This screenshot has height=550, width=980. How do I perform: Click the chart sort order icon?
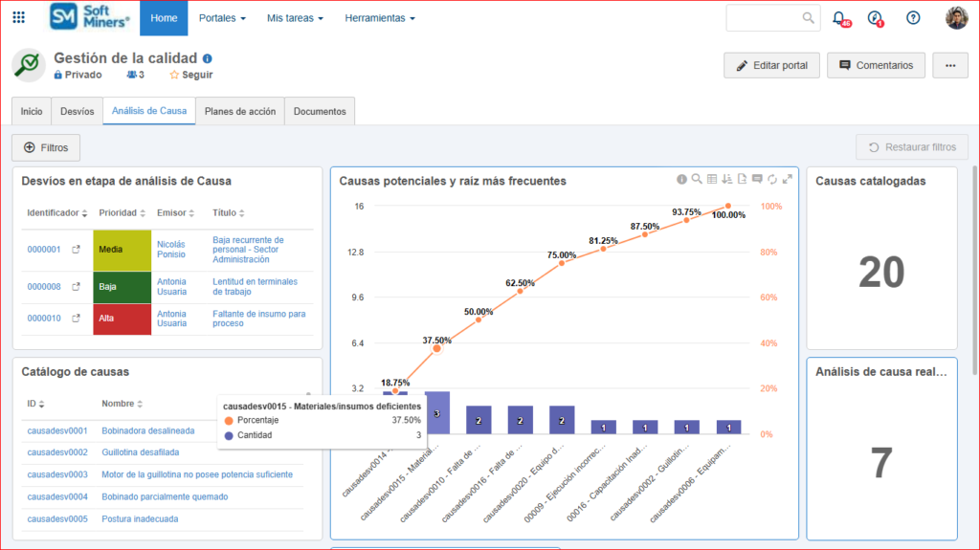coord(727,179)
